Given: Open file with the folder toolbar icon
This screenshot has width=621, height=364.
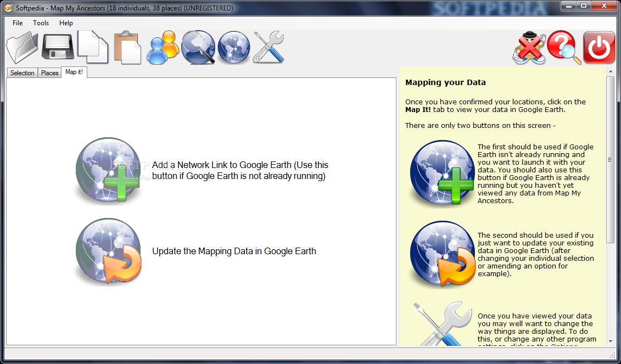Looking at the screenshot, I should [22, 48].
